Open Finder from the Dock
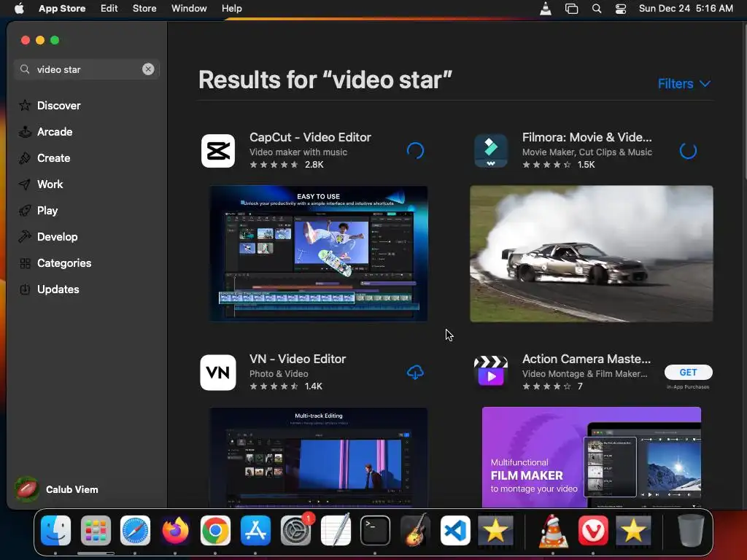The height and width of the screenshot is (560, 747). [55, 531]
